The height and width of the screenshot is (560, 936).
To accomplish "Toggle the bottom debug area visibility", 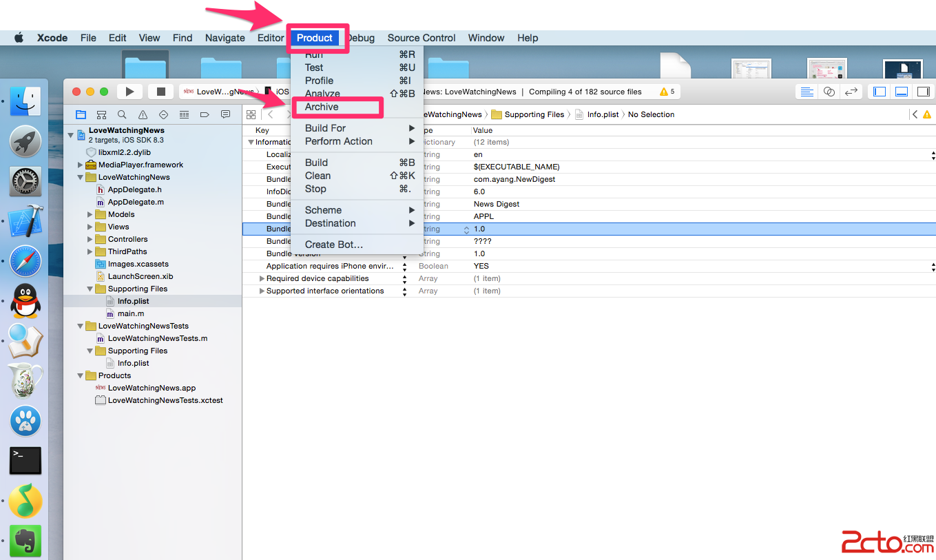I will point(902,92).
